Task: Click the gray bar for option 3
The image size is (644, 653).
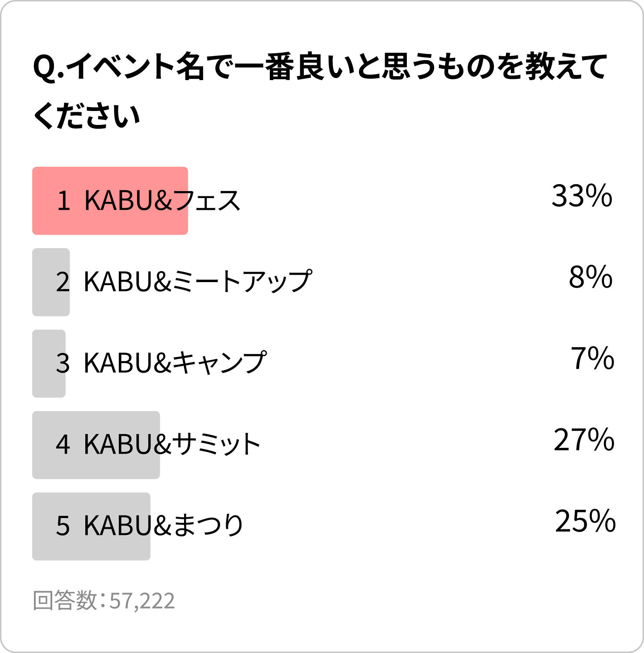Action: click(x=49, y=364)
